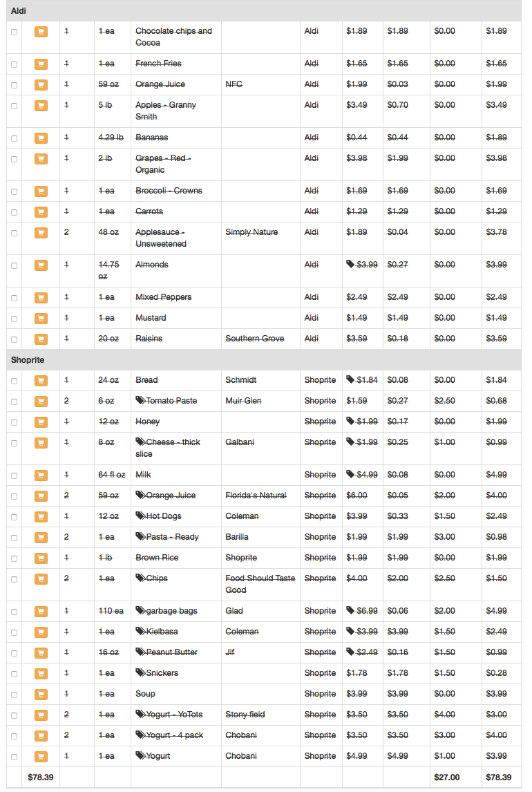Tick checkbox for Bananas row
Viewport: 532px width, 792px height.
(14, 138)
